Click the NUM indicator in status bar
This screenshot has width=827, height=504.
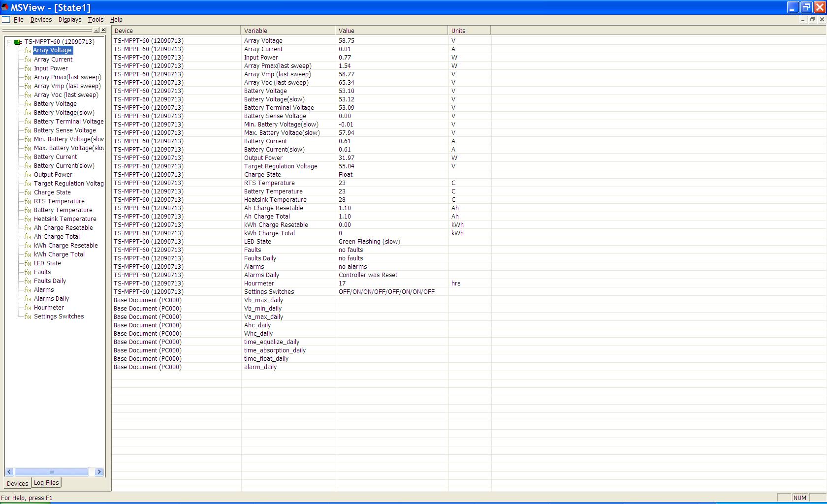coord(800,498)
